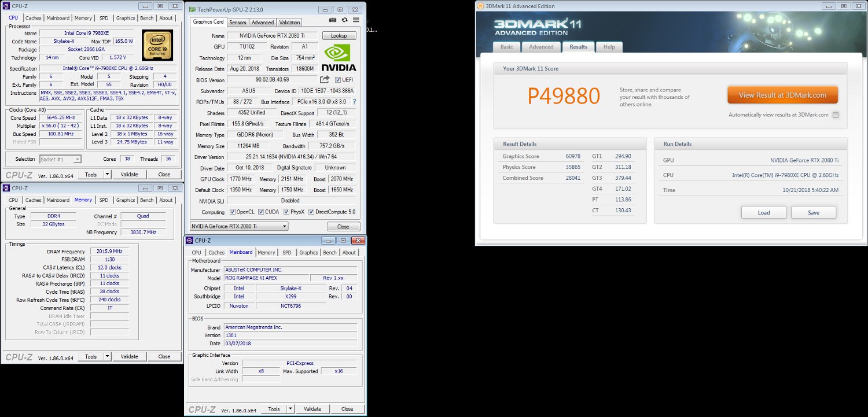Click the Lookup button in GPU-Z
The height and width of the screenshot is (417, 868).
point(339,36)
